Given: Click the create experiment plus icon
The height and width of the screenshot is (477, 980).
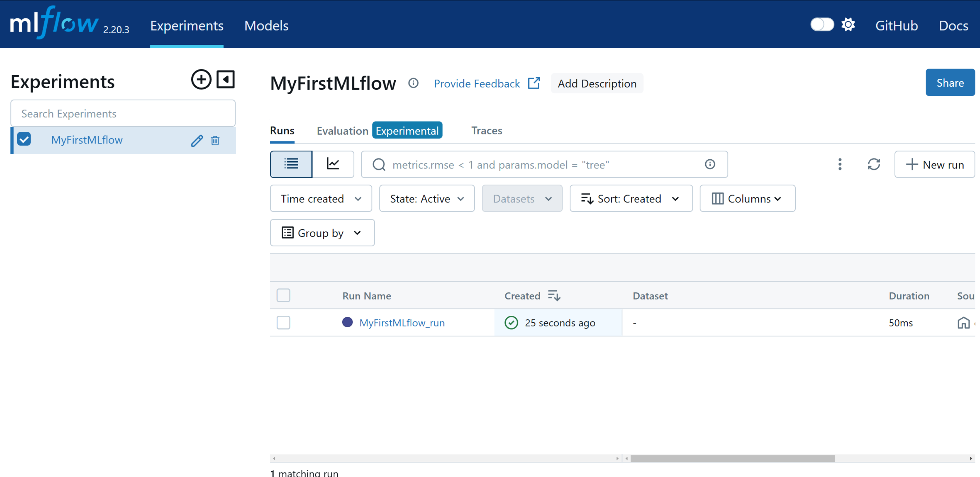Looking at the screenshot, I should 201,80.
